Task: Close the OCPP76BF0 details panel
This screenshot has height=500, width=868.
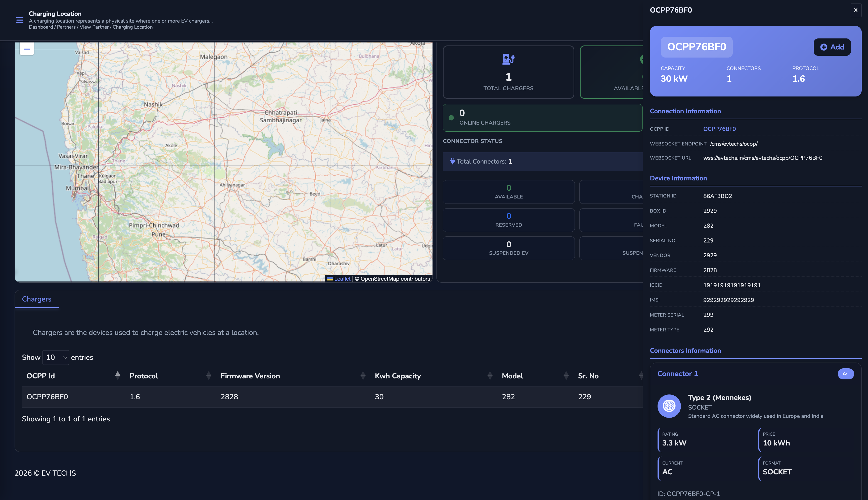Action: tap(855, 10)
